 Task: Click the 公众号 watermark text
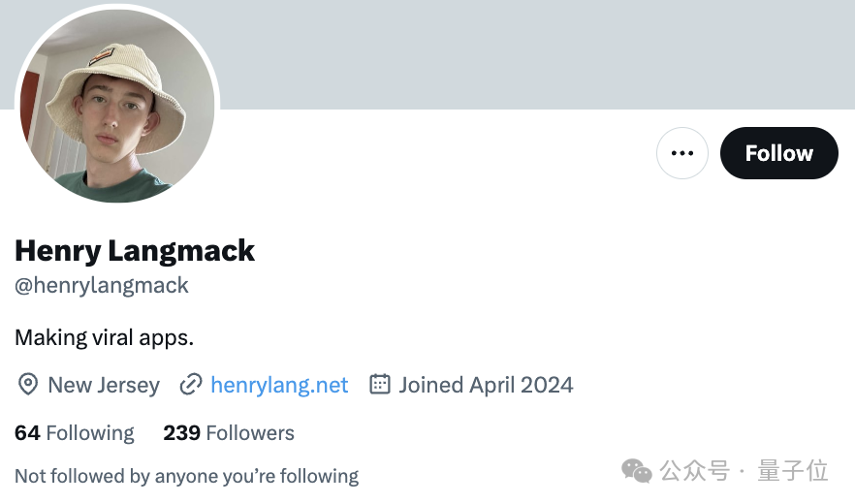pyautogui.click(x=694, y=471)
